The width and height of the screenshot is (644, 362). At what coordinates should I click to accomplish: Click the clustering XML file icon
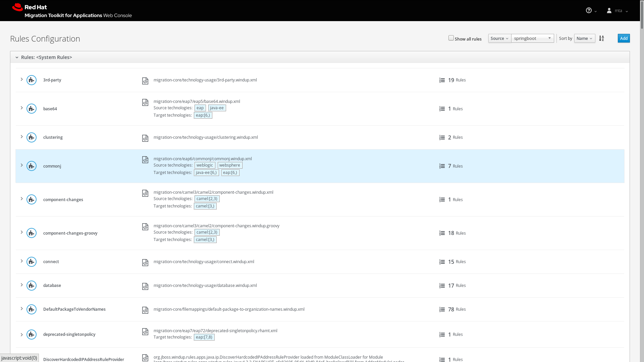(145, 138)
